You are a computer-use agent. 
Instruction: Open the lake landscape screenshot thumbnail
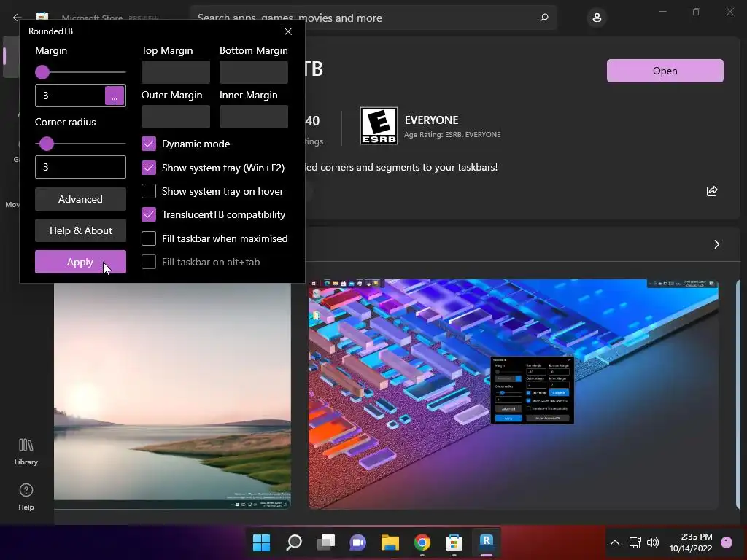172,395
